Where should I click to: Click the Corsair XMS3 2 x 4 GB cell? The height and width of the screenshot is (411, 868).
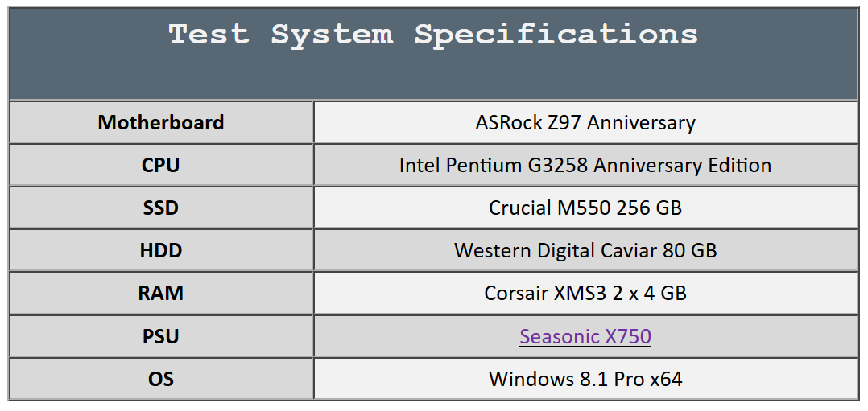coord(585,294)
